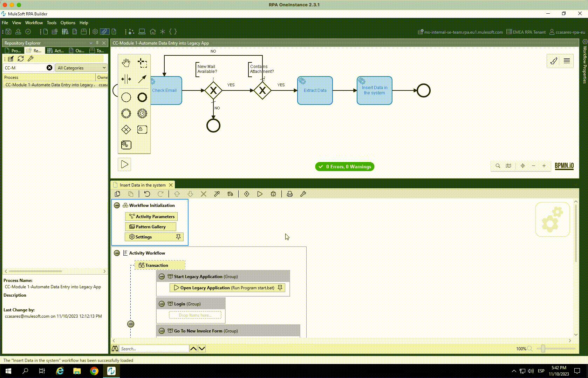Switch to the Insert Data in the system tab

point(142,185)
